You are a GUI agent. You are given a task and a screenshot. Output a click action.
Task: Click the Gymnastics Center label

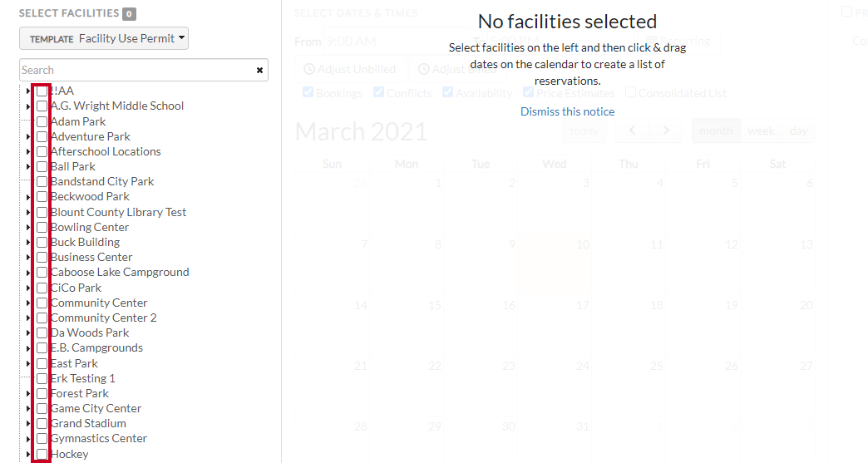99,439
